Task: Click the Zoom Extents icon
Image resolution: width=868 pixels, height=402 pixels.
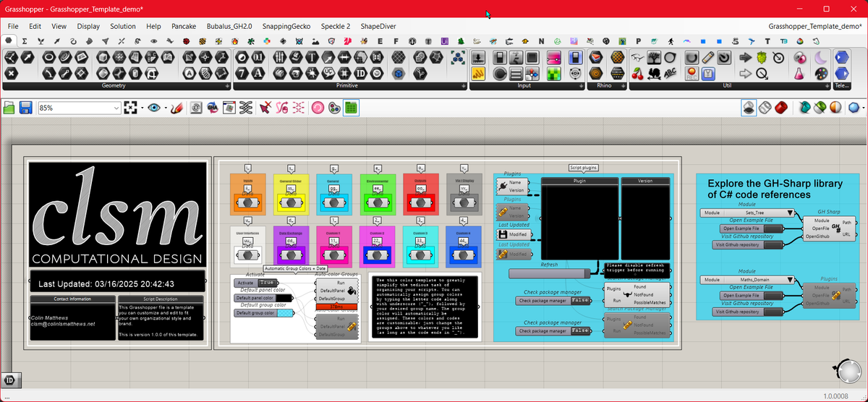Action: pyautogui.click(x=130, y=108)
